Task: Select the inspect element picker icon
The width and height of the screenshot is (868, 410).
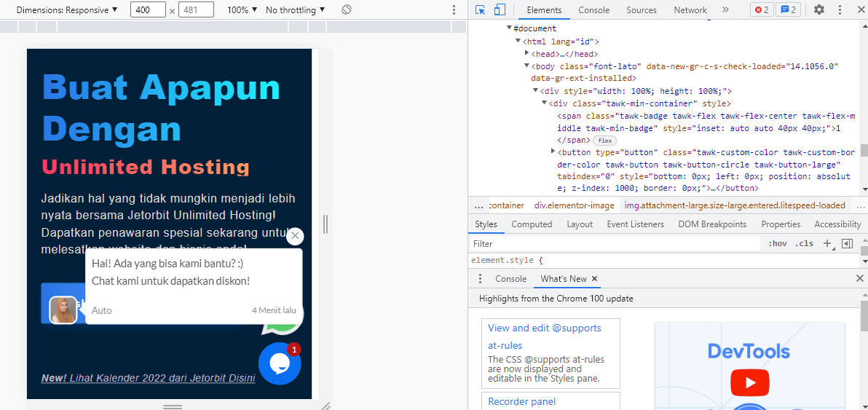Action: [480, 9]
